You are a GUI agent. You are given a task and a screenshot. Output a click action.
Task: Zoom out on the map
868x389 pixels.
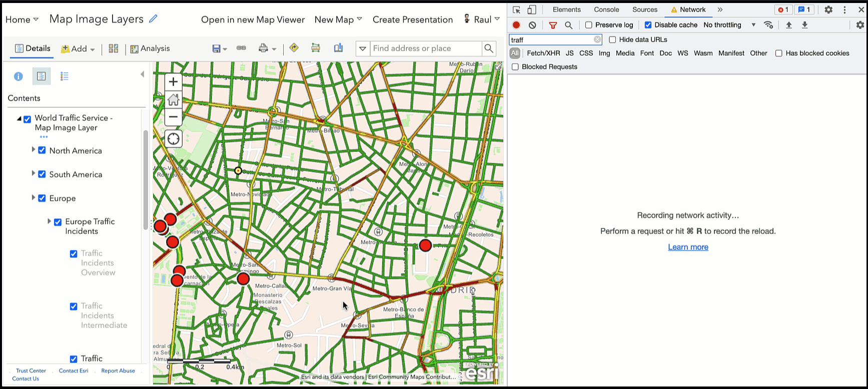(173, 117)
